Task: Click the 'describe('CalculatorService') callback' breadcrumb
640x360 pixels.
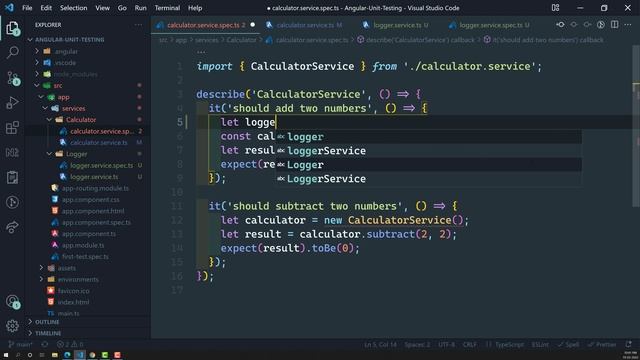Action: (416, 40)
